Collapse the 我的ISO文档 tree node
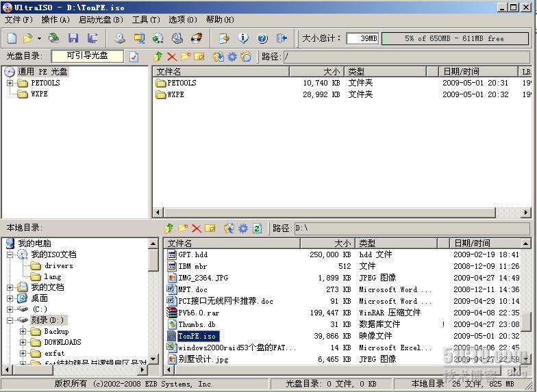The image size is (537, 392). pyautogui.click(x=10, y=254)
